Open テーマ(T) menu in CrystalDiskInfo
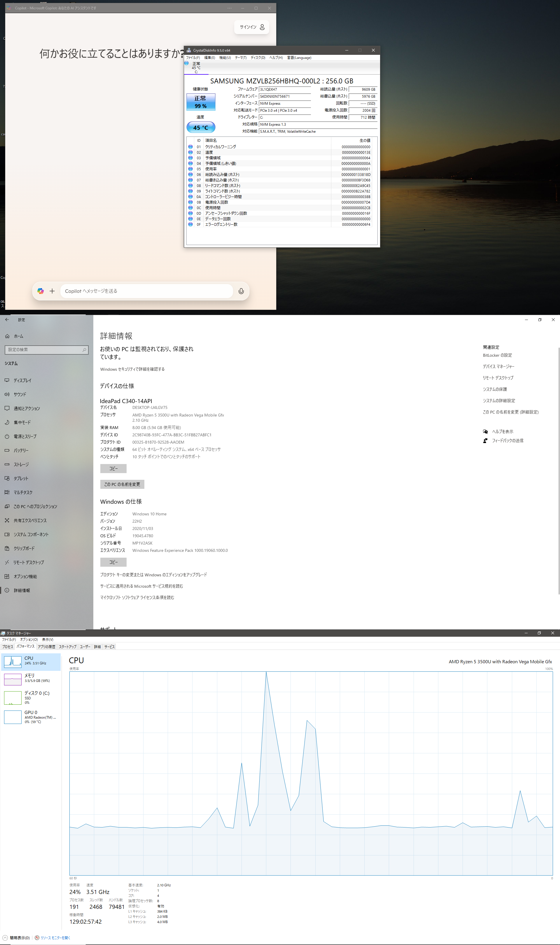 point(240,58)
